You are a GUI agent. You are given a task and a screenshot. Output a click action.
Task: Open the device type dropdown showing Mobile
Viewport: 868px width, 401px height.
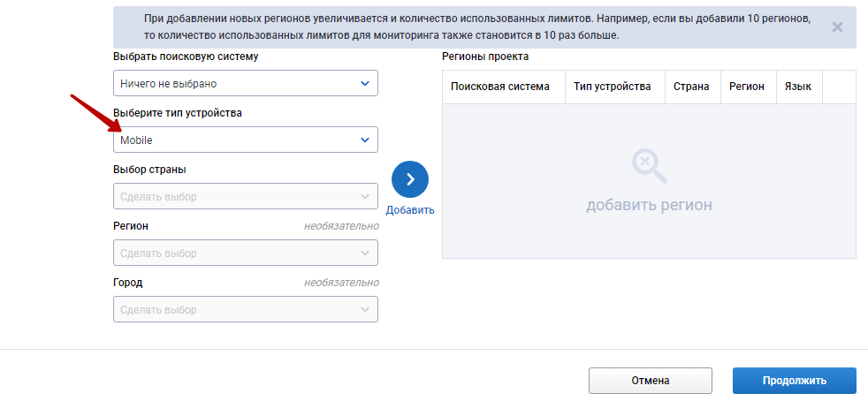point(245,140)
